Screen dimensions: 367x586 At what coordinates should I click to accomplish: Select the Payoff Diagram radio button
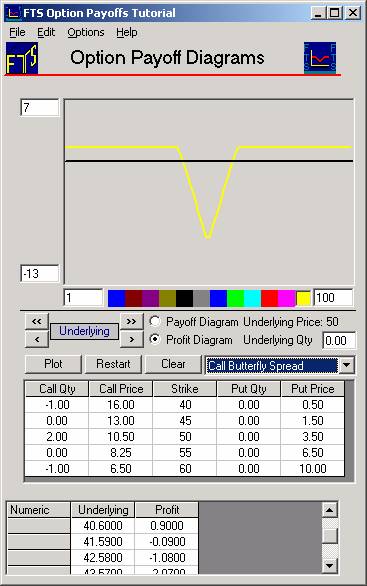coord(155,321)
